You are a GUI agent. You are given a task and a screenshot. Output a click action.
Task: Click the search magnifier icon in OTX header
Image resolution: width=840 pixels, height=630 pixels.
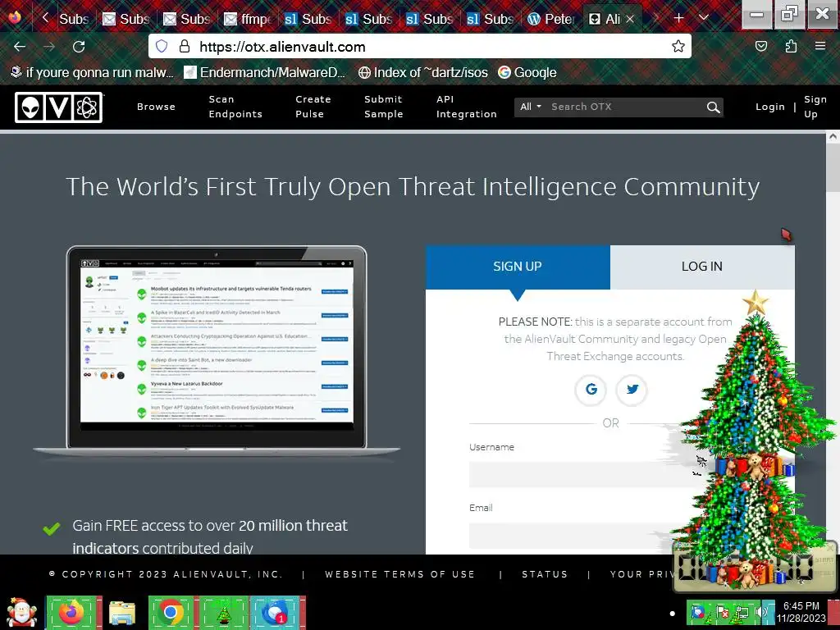tap(713, 107)
